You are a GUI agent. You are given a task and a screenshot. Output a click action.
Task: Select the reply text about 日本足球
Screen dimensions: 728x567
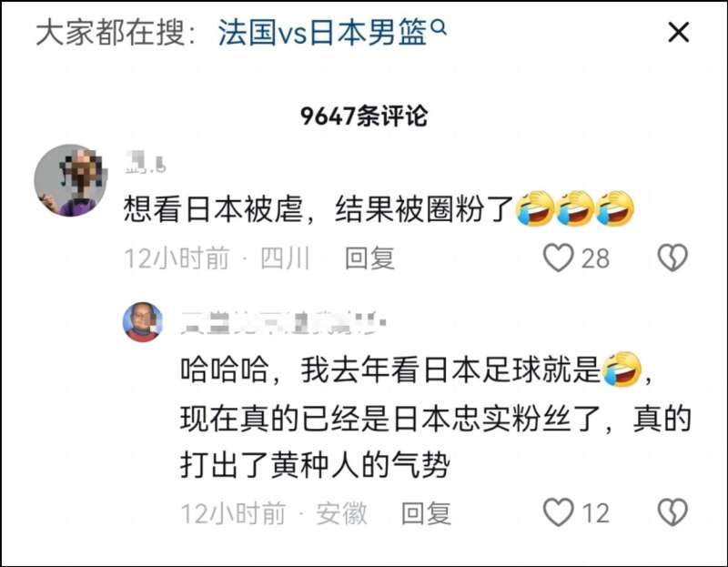click(436, 417)
